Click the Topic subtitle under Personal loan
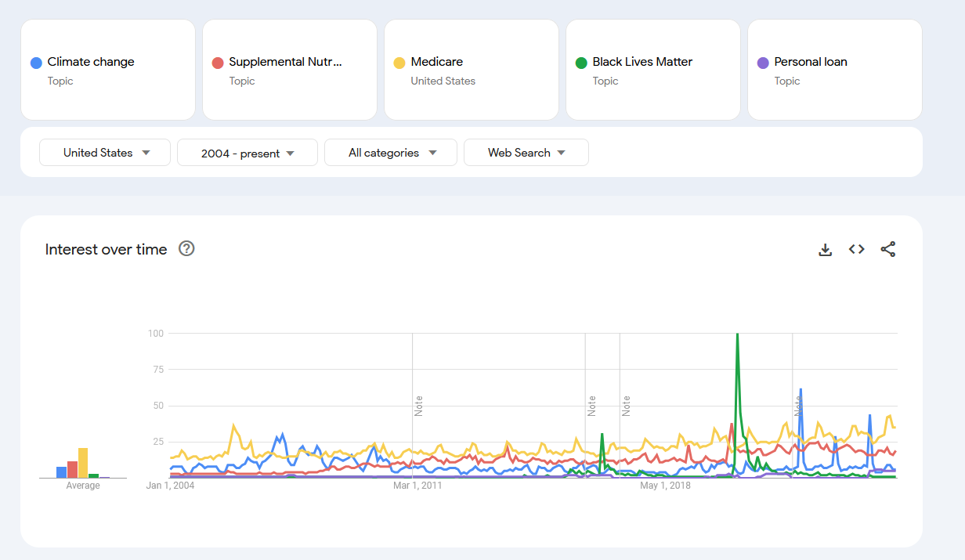Image resolution: width=965 pixels, height=560 pixels. [787, 81]
